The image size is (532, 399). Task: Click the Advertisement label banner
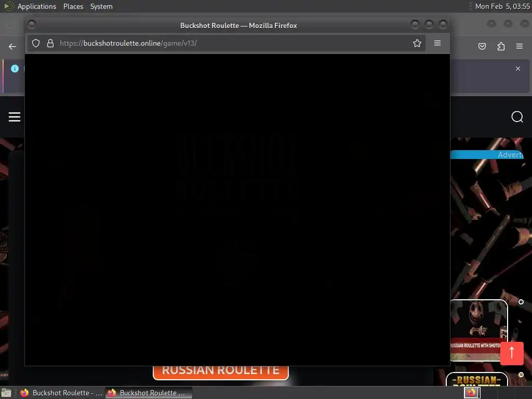486,154
